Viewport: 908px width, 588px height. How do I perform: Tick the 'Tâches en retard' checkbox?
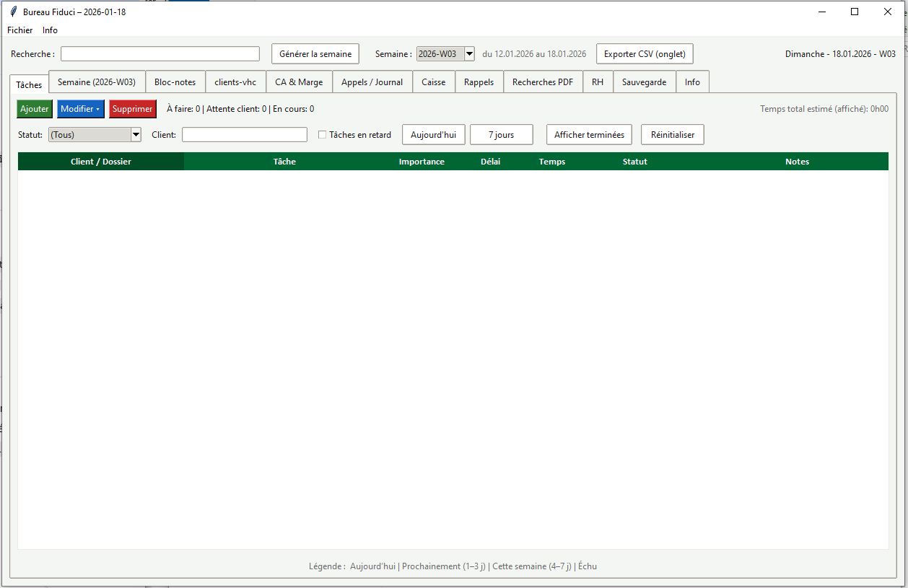(323, 135)
